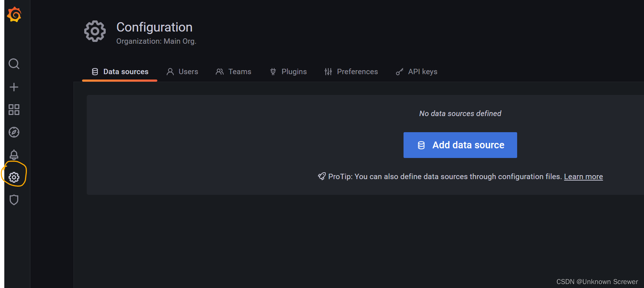This screenshot has width=644, height=288.
Task: Switch to the Plugins tab
Action: tap(288, 72)
